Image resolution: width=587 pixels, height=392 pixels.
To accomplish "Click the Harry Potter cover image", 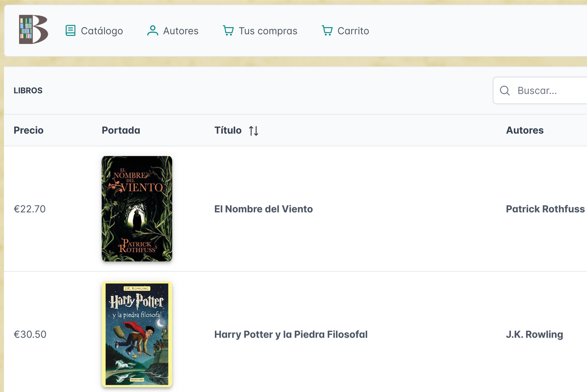I will [x=137, y=334].
